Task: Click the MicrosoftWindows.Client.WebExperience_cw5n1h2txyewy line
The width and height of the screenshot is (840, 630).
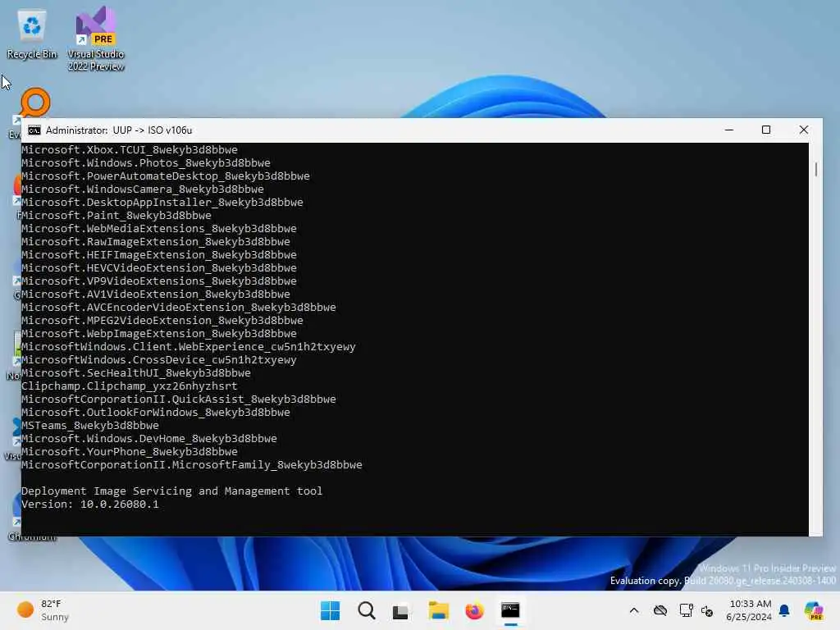Action: (x=189, y=347)
